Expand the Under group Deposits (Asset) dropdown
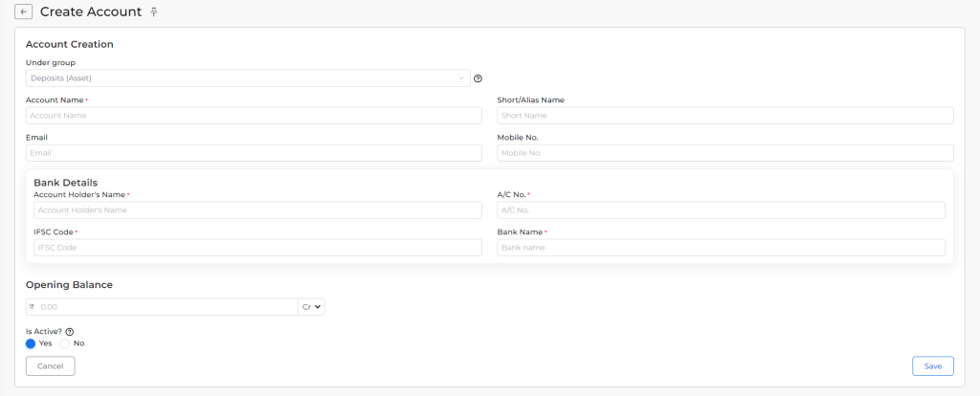The image size is (980, 396). point(248,78)
